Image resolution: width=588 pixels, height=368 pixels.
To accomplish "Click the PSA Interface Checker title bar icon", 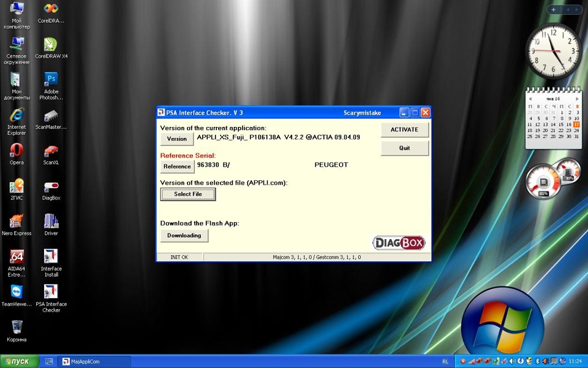I will [x=161, y=113].
